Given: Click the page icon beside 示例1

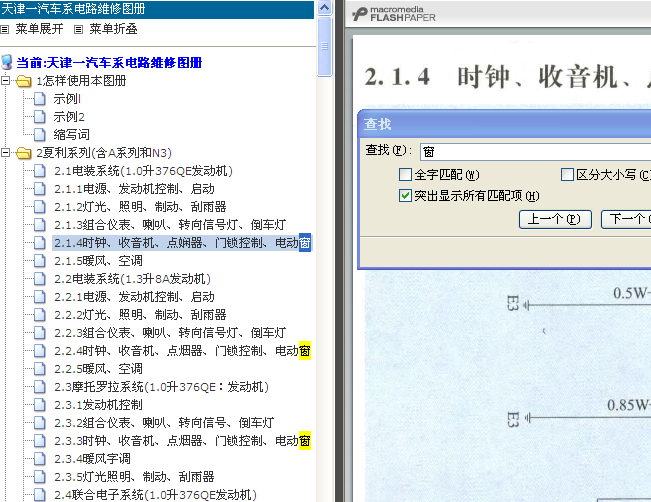Looking at the screenshot, I should [40, 99].
